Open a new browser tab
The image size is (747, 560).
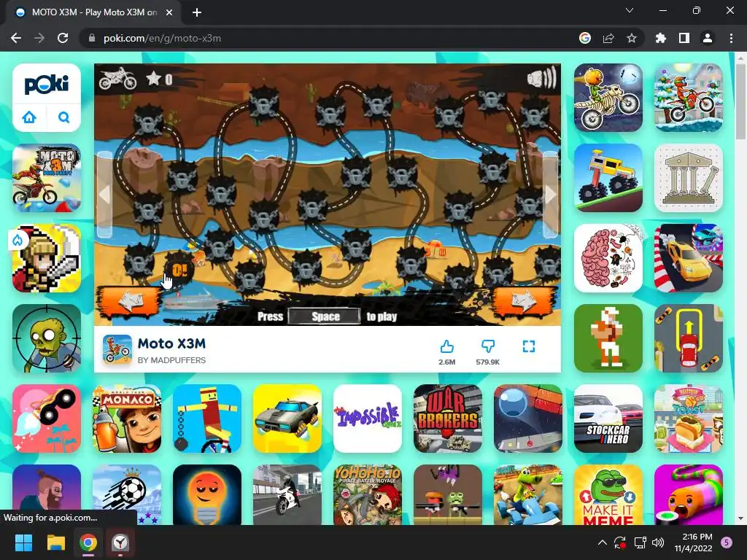click(x=197, y=12)
